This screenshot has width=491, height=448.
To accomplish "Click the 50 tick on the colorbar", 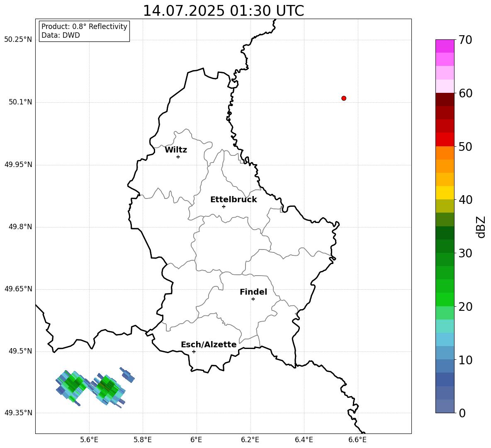I will 465,147.
